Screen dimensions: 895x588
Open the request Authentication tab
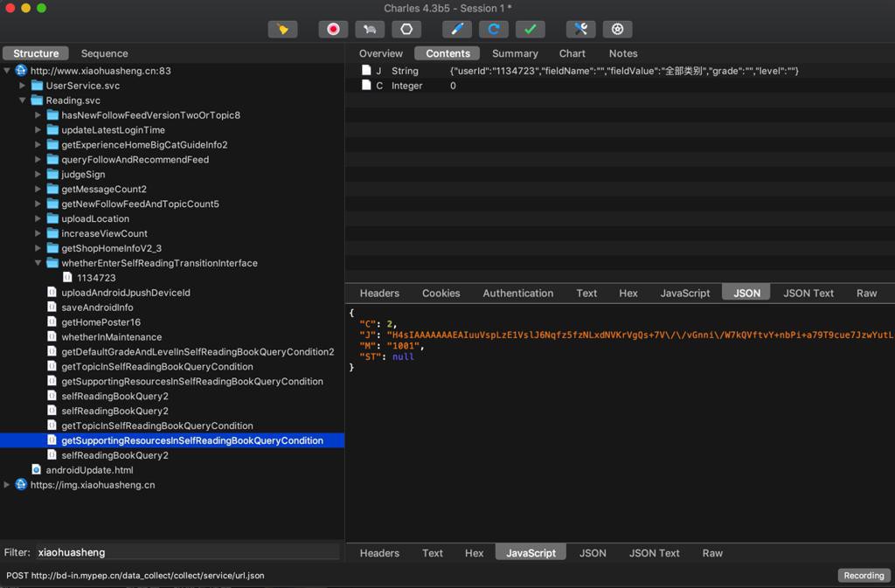[517, 294]
